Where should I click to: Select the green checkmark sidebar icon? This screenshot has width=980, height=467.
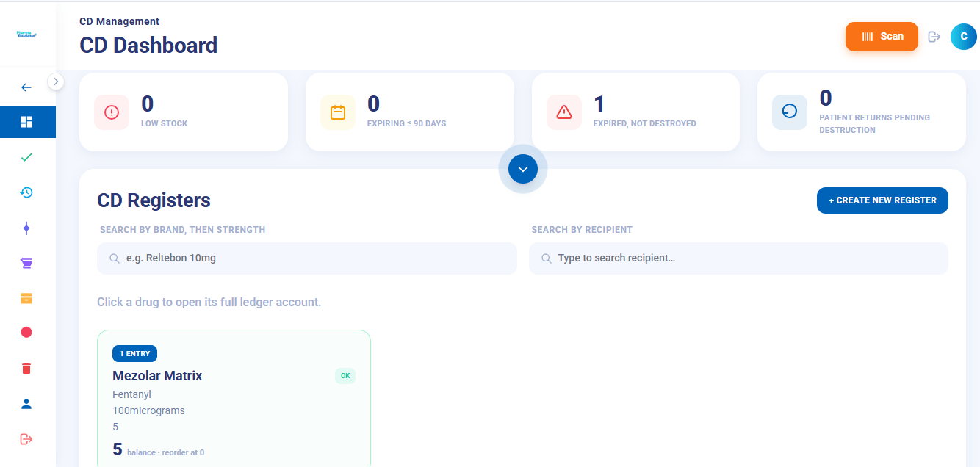pyautogui.click(x=26, y=157)
